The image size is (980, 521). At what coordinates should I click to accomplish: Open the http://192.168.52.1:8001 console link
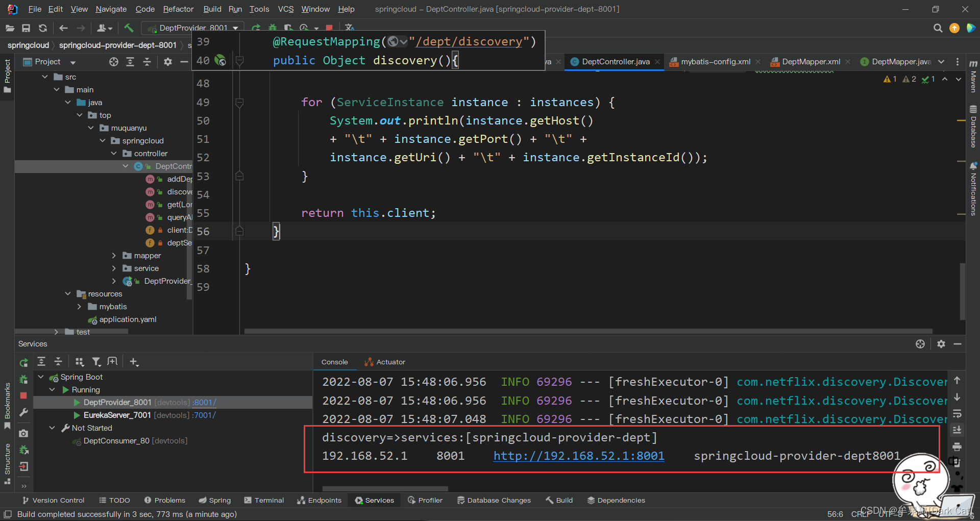coord(579,456)
